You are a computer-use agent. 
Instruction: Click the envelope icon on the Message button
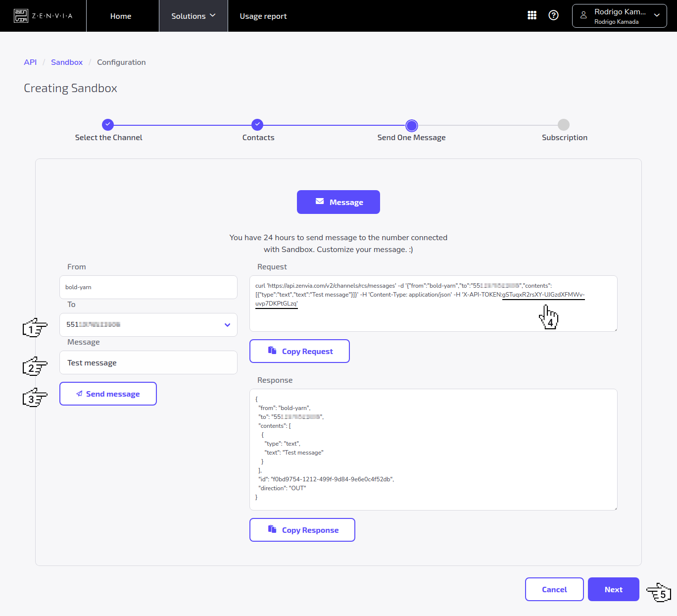(319, 202)
